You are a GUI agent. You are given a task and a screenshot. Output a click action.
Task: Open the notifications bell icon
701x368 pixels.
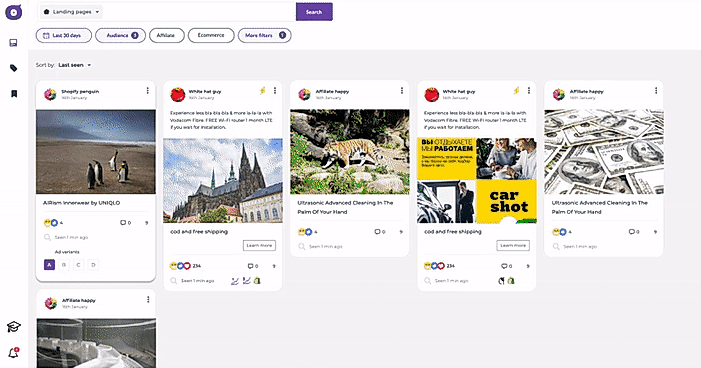tap(13, 353)
